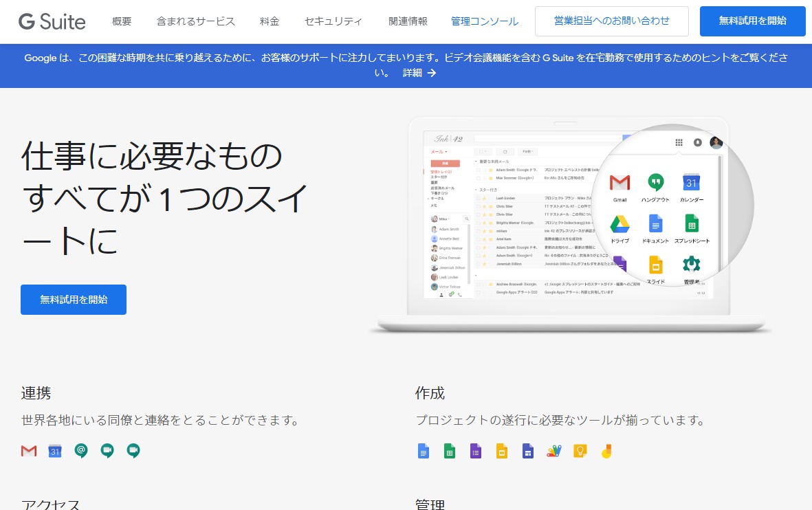
Task: Click the 営業担当へのお問い合わせ button
Action: pyautogui.click(x=612, y=21)
